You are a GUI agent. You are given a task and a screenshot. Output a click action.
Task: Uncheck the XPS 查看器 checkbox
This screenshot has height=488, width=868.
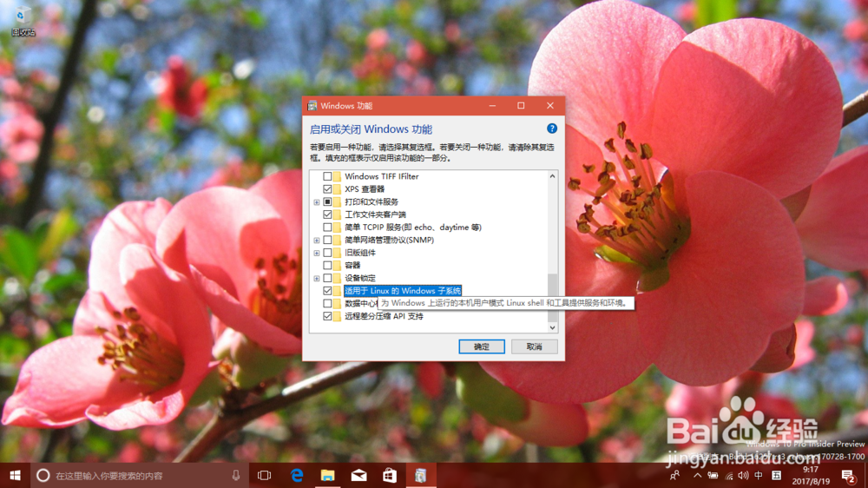tap(327, 189)
